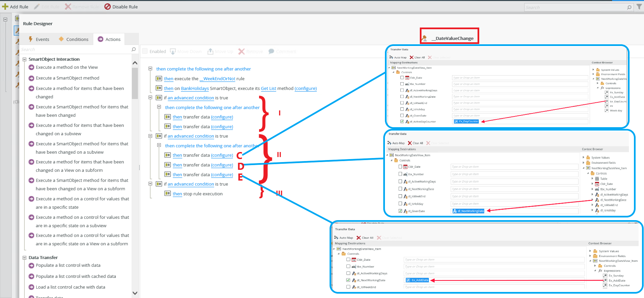Toggle the Enabled checkbox
The height and width of the screenshot is (298, 644).
[x=145, y=51]
